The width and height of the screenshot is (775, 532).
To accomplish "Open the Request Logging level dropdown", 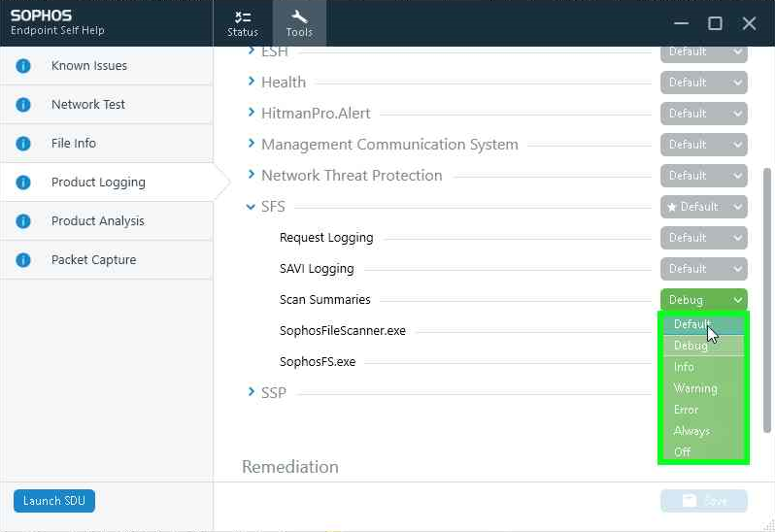I will [x=703, y=238].
